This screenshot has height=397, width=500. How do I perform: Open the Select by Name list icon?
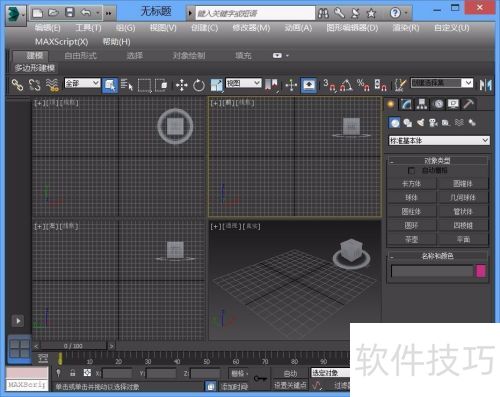(x=127, y=85)
